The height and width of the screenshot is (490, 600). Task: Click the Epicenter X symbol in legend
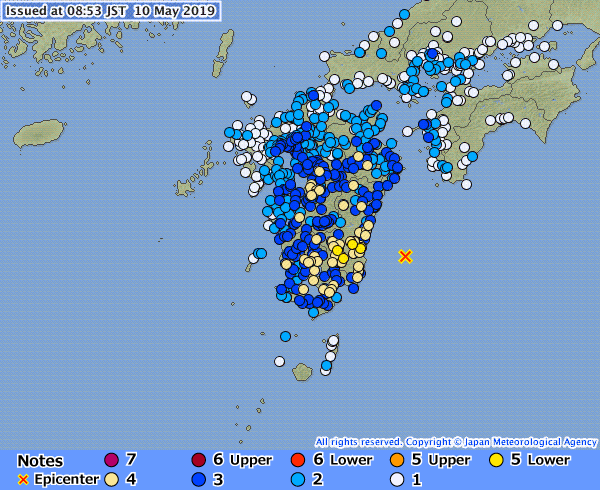pos(23,480)
